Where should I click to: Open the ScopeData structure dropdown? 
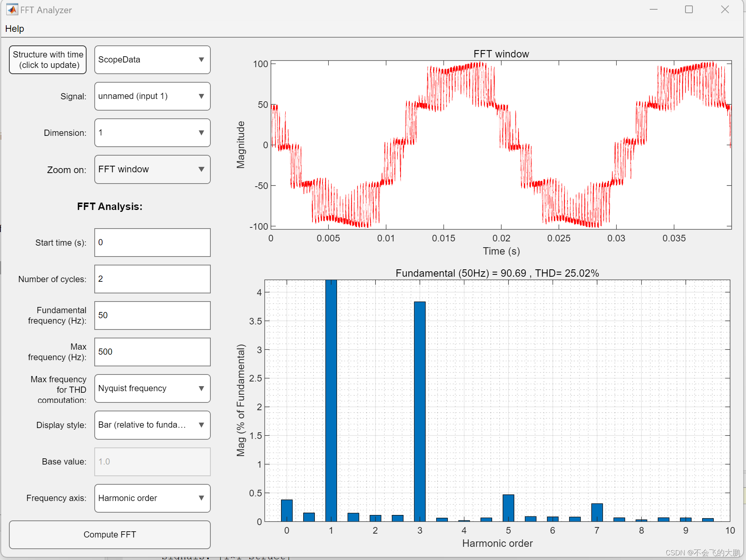(x=152, y=60)
